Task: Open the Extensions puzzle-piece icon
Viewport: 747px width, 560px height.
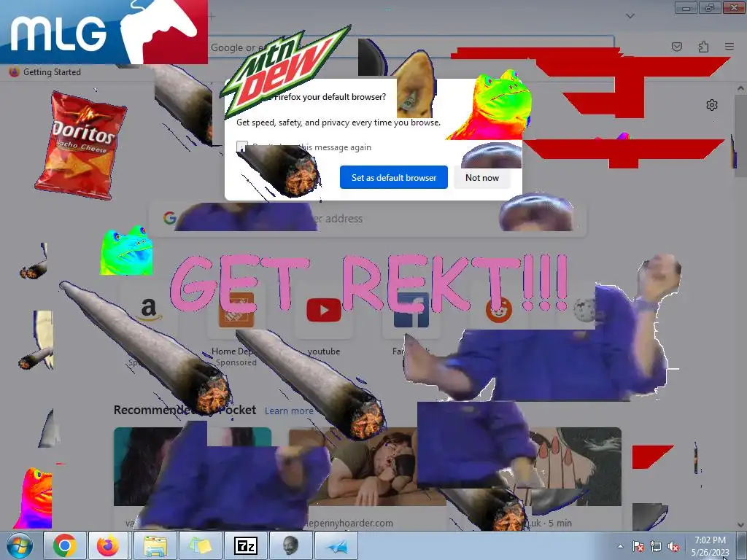Action: [x=703, y=46]
